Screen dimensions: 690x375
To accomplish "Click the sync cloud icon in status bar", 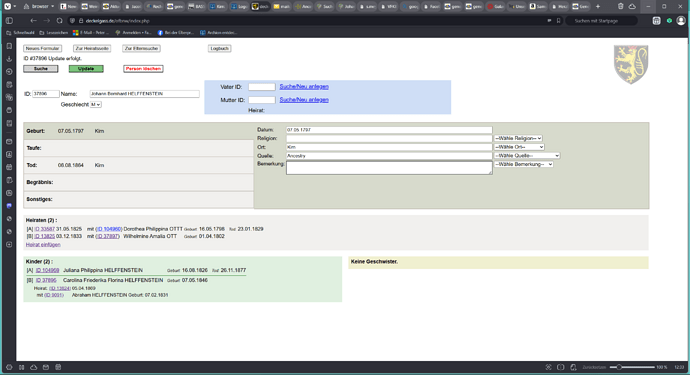I will coord(33,367).
